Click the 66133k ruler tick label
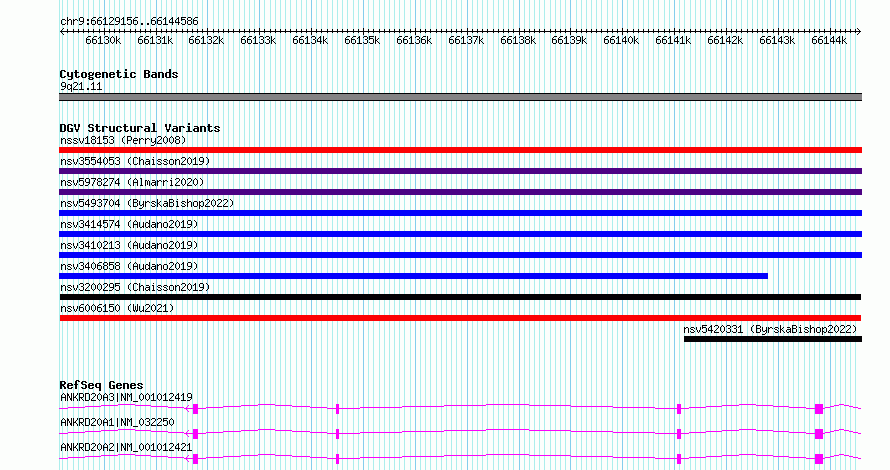Screen dimensions: 890x470 pos(258,40)
